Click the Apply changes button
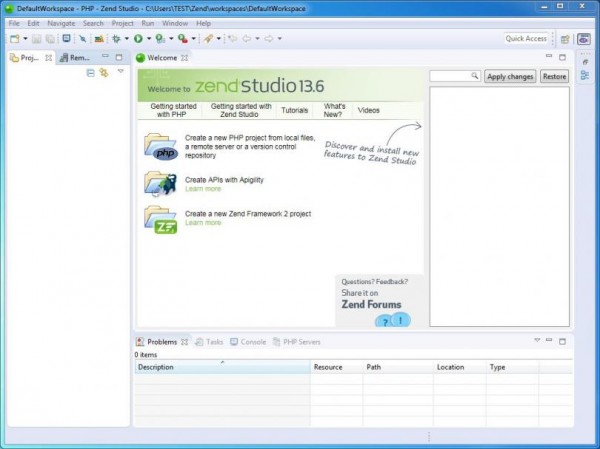The height and width of the screenshot is (449, 600). click(510, 76)
